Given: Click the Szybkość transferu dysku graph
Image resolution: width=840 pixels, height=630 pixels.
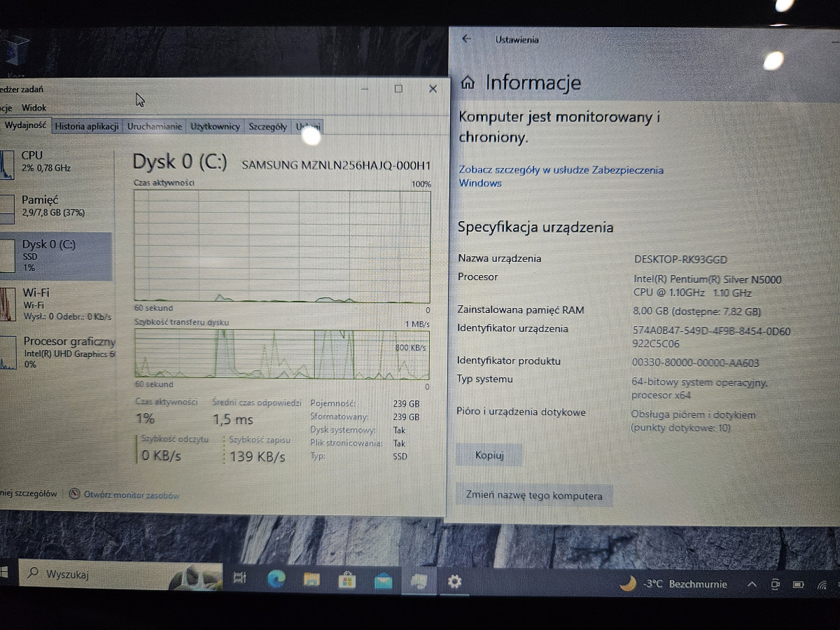Looking at the screenshot, I should (282, 354).
